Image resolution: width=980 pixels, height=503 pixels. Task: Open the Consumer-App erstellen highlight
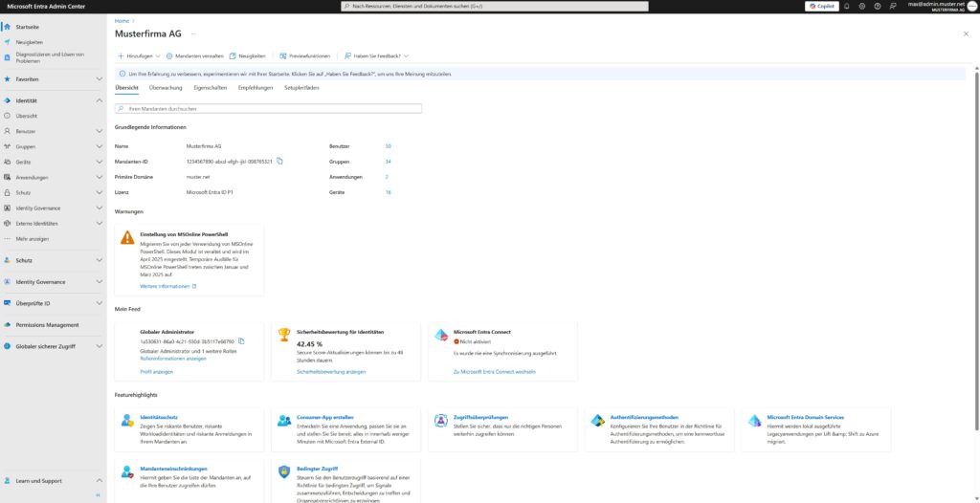tap(325, 417)
